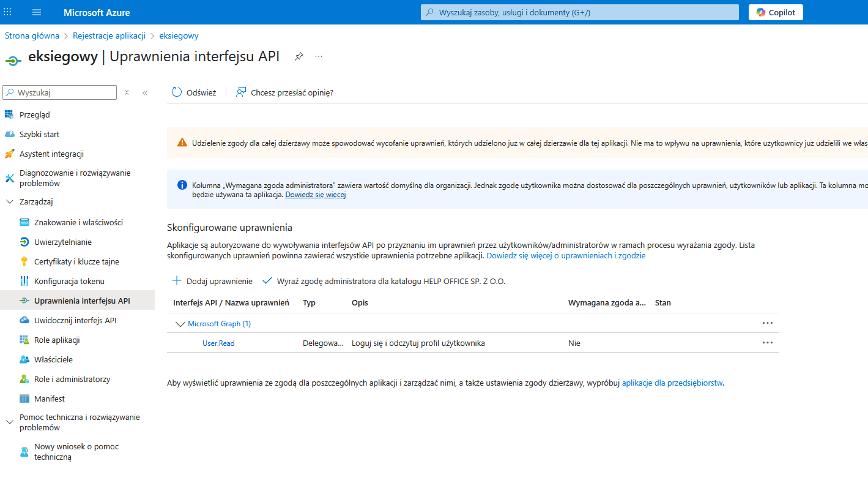Open the Azure portal hamburger menu
The width and height of the screenshot is (868, 494).
coord(37,12)
